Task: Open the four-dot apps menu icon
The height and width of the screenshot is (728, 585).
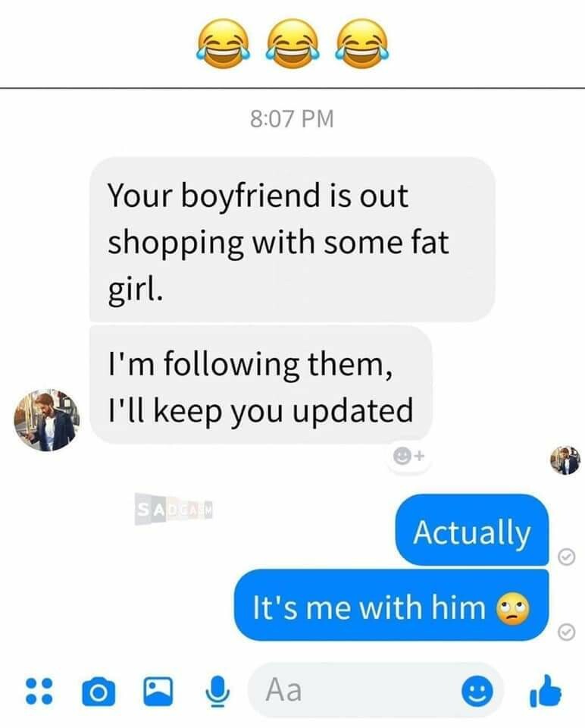Action: (39, 692)
